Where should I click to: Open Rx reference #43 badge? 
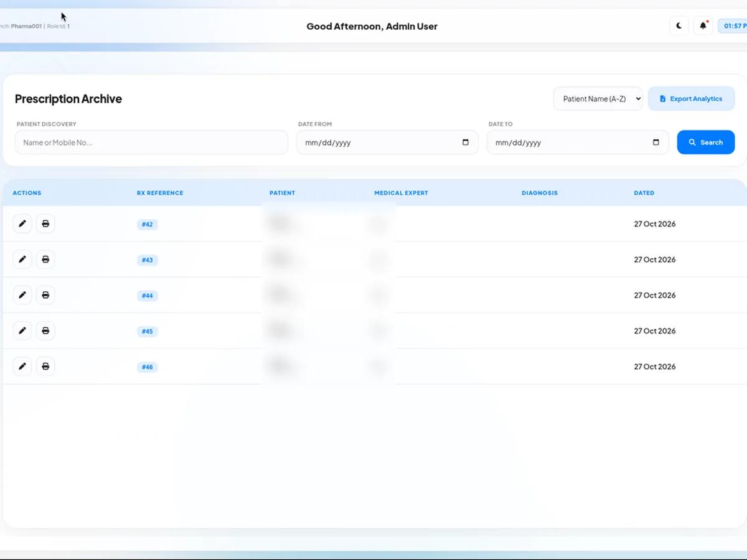coord(148,260)
